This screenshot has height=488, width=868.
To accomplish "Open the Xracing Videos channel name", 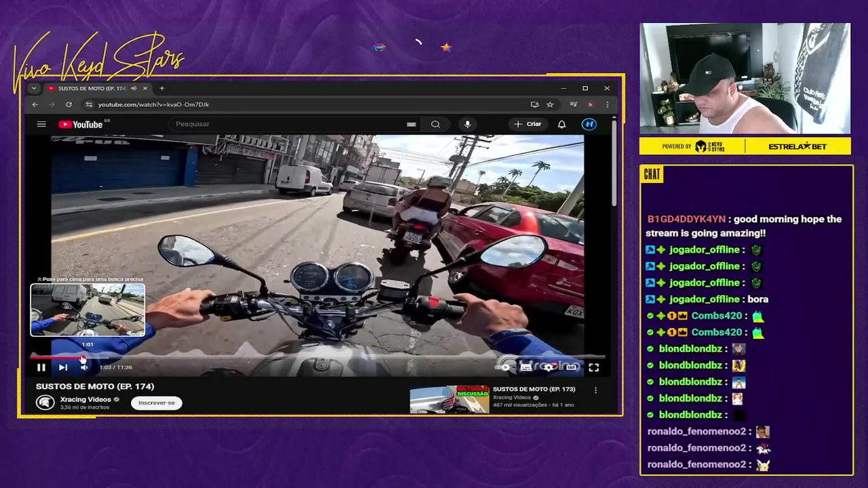I will coord(85,399).
